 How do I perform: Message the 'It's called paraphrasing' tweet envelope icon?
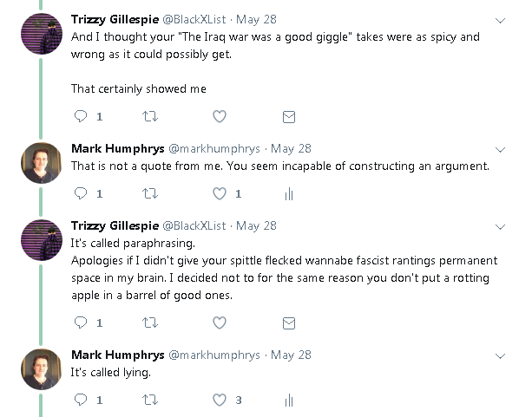coord(289,323)
